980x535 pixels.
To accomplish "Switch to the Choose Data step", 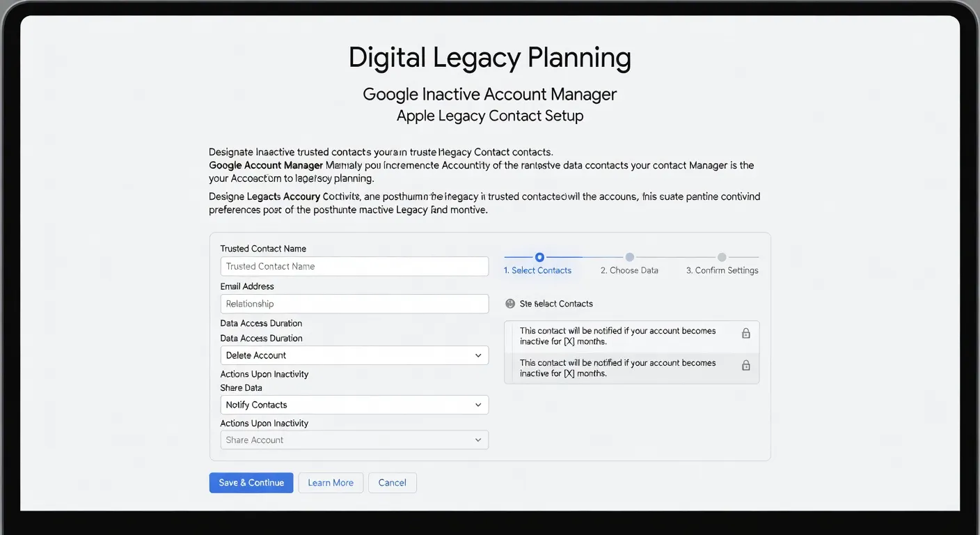I will pyautogui.click(x=629, y=270).
